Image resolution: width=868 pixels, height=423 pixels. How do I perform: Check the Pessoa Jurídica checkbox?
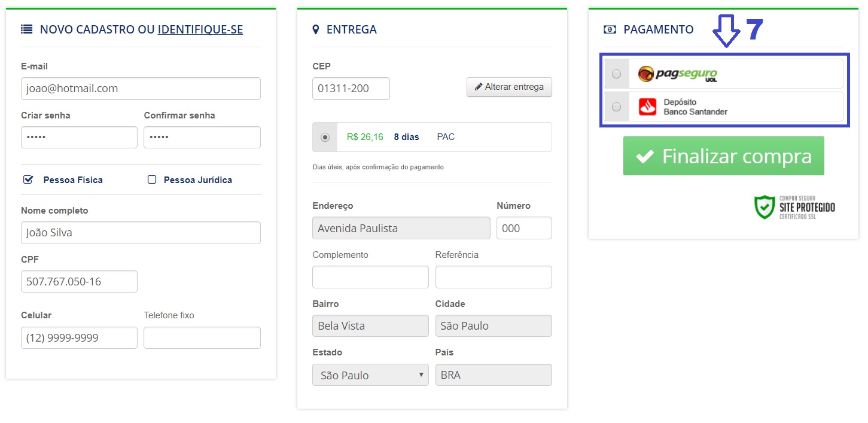click(152, 179)
